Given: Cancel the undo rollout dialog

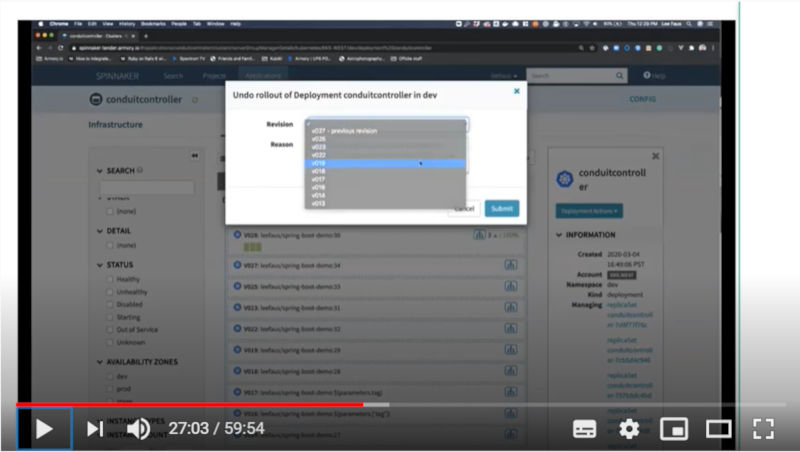Looking at the screenshot, I should 464,208.
